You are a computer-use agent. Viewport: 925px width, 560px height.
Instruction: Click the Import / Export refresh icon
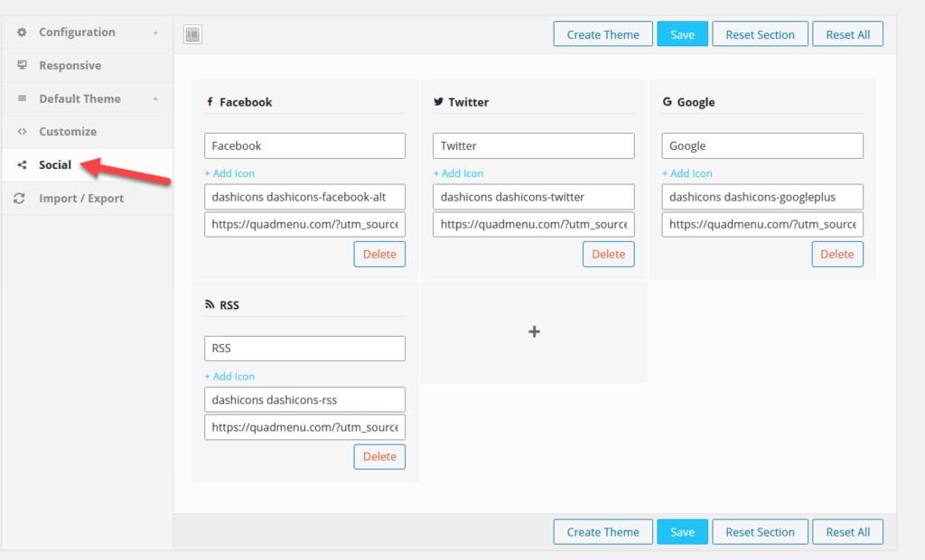20,199
